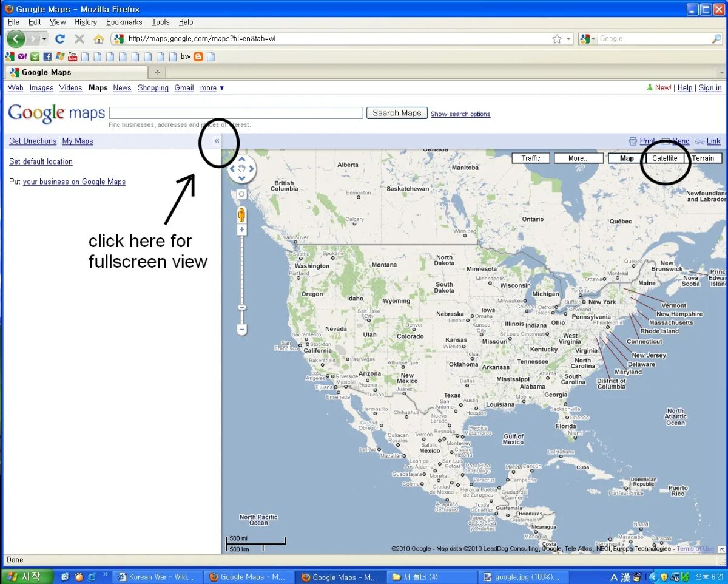This screenshot has width=728, height=584.
Task: Open the View menu
Action: pyautogui.click(x=58, y=22)
